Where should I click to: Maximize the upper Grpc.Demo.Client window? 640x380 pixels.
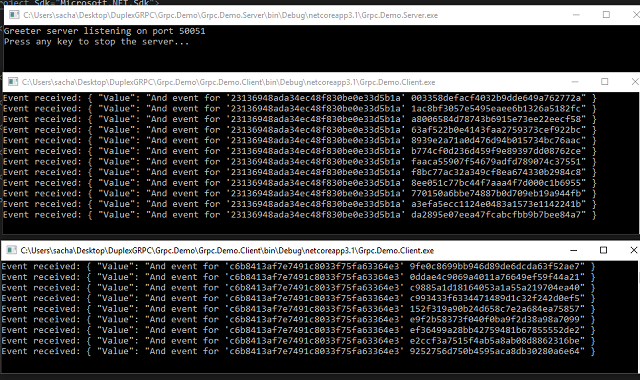[x=604, y=82]
